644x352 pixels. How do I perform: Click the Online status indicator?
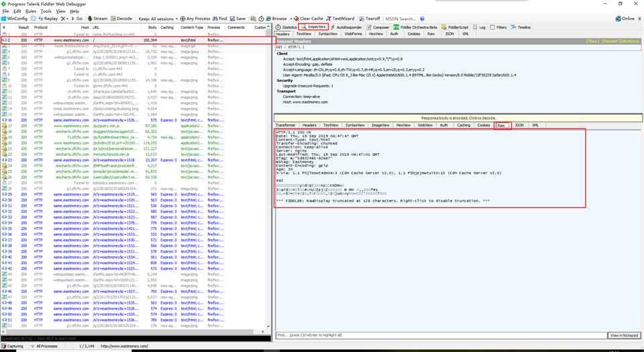click(625, 19)
